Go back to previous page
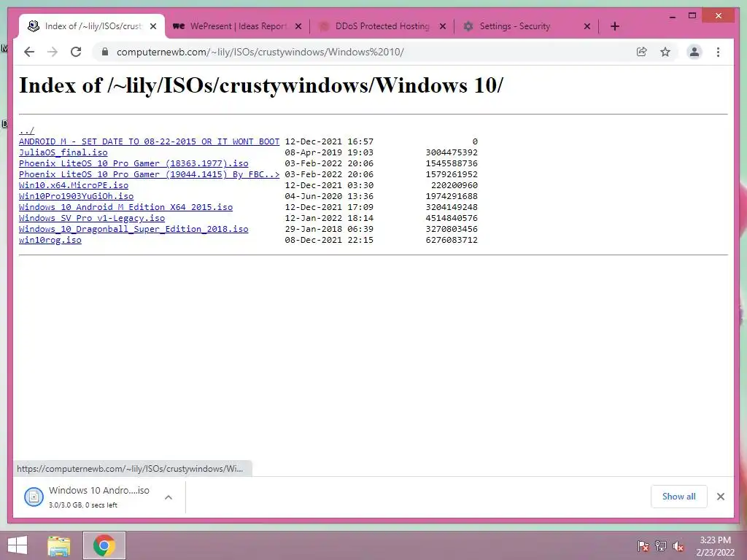 click(x=29, y=52)
